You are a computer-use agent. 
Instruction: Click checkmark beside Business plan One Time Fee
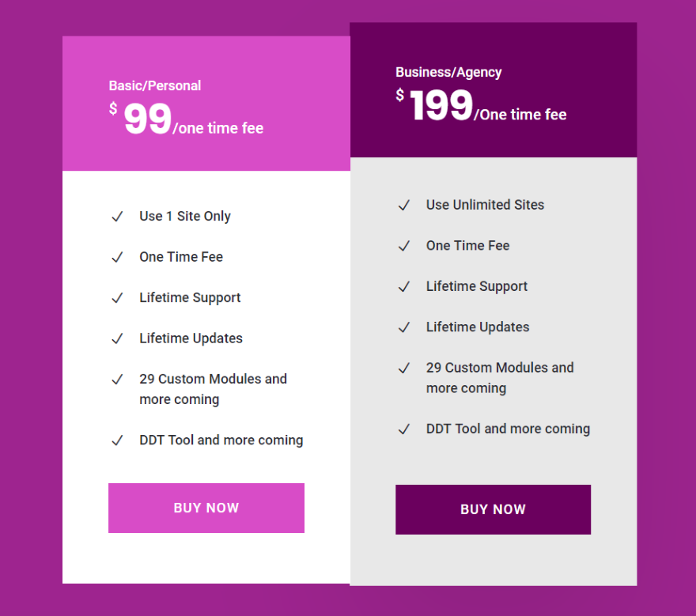coord(404,246)
